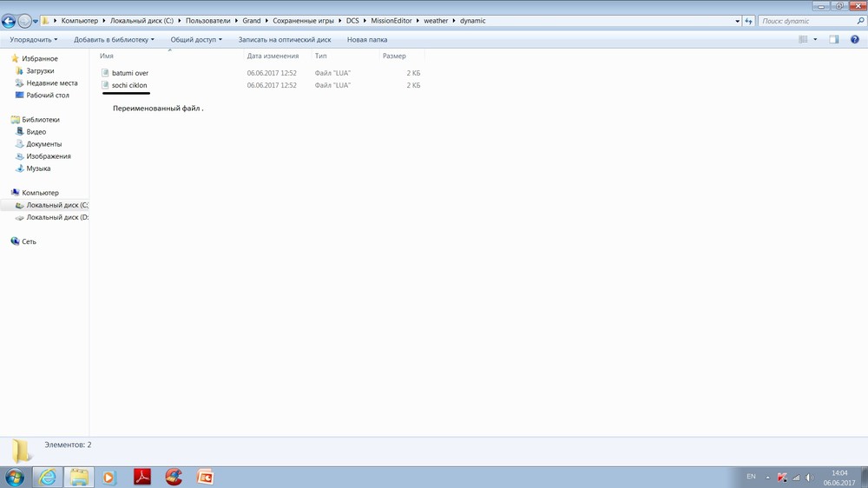Open MissionEditor breadcrumb folder
This screenshot has height=488, width=868.
[391, 21]
